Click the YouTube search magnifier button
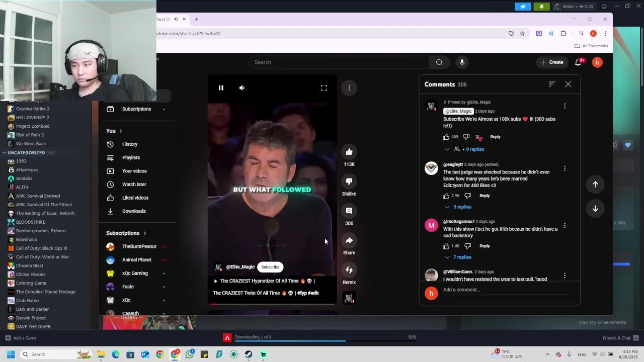 coord(439,62)
